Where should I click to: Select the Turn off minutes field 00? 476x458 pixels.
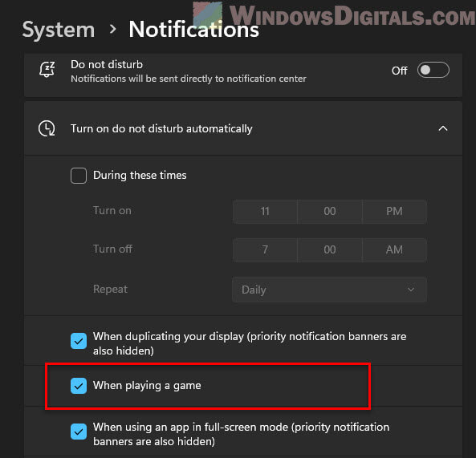point(330,250)
